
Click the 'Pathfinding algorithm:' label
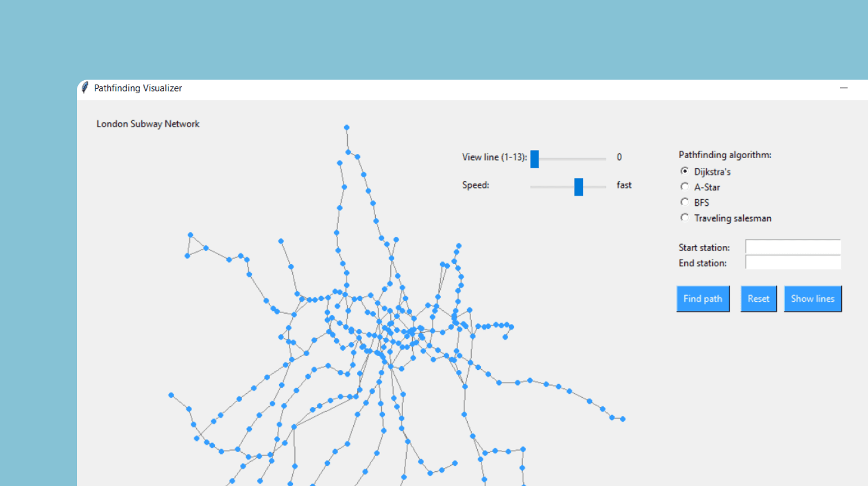pos(725,155)
